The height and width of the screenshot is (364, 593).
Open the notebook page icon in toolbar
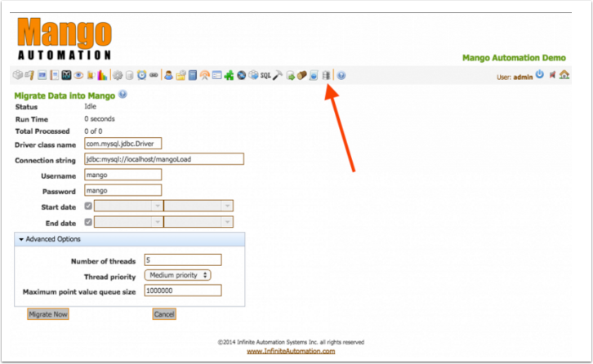(x=55, y=75)
